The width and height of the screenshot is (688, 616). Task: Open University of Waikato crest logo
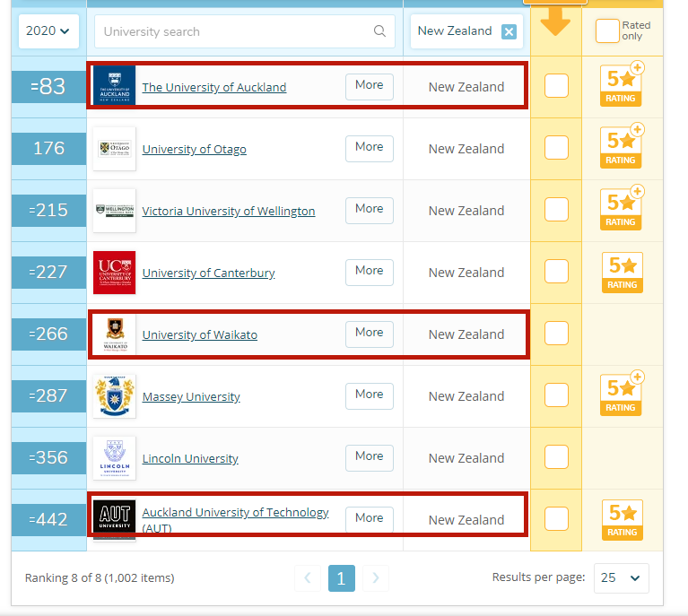click(115, 334)
